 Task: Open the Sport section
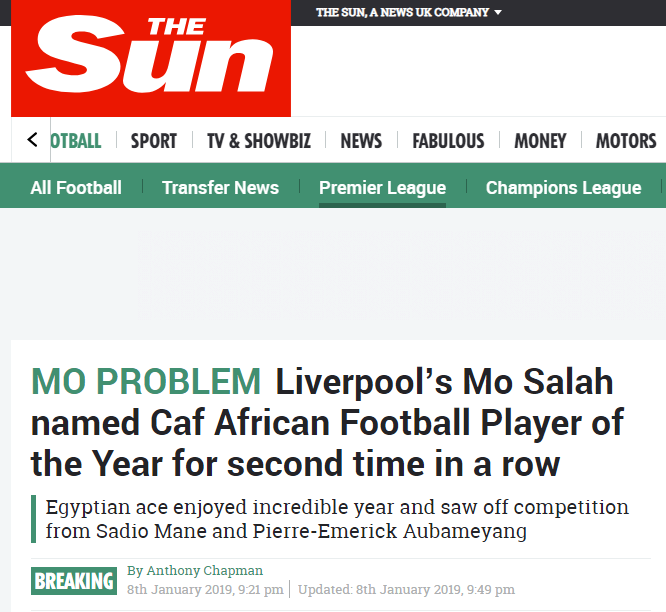[x=154, y=141]
